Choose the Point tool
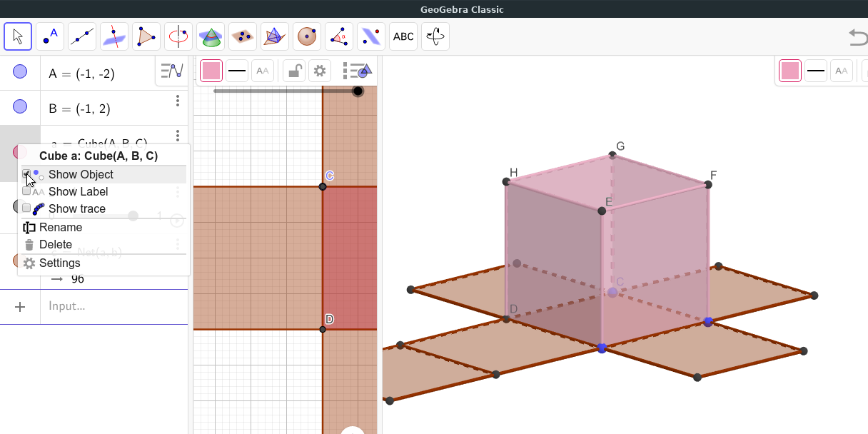The height and width of the screenshot is (434, 868). tap(50, 36)
